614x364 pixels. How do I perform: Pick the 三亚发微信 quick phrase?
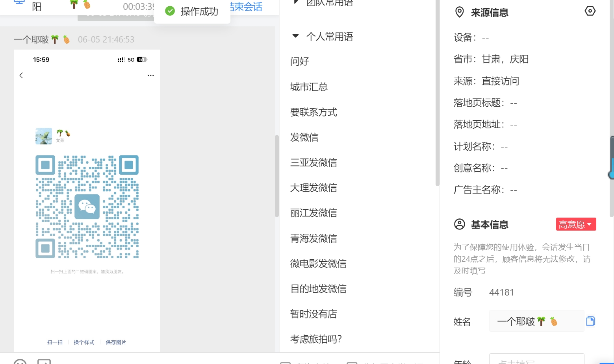(313, 163)
